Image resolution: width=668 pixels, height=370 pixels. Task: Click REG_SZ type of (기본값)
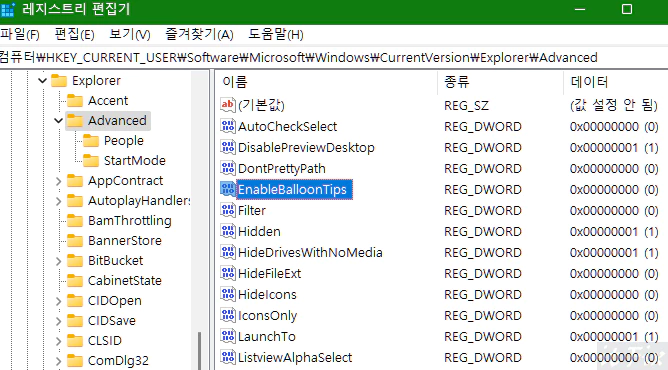coord(466,105)
